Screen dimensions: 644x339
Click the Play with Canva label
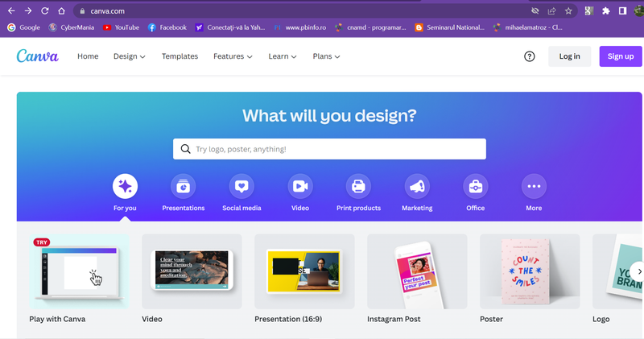(x=57, y=319)
